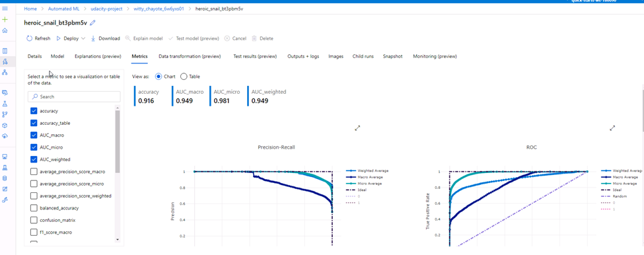
Task: Download the model
Action: [x=105, y=38]
